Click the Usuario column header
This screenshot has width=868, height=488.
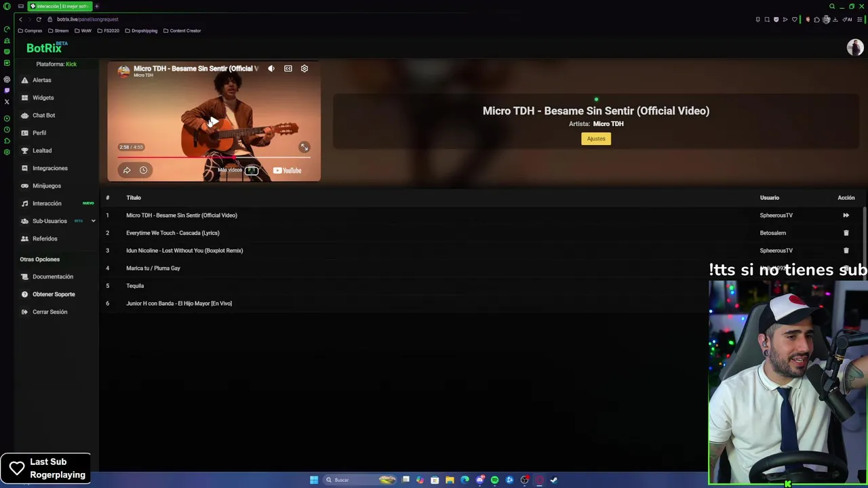770,198
